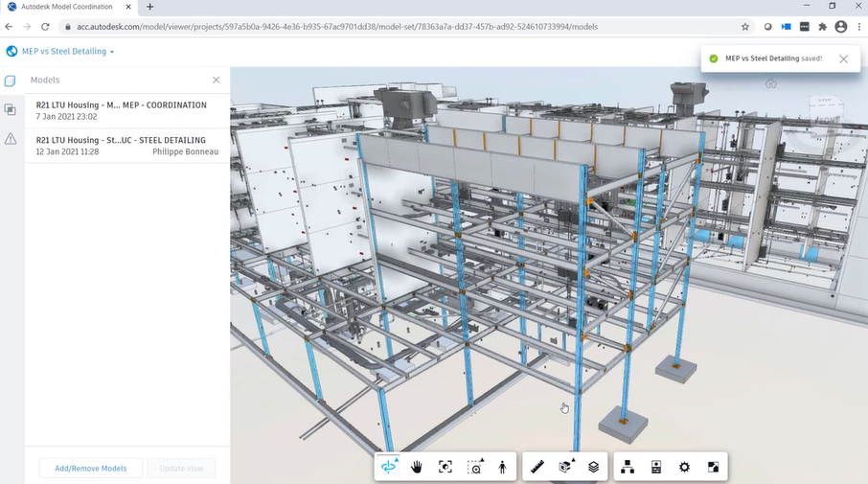Open a new browser tab

tap(150, 7)
